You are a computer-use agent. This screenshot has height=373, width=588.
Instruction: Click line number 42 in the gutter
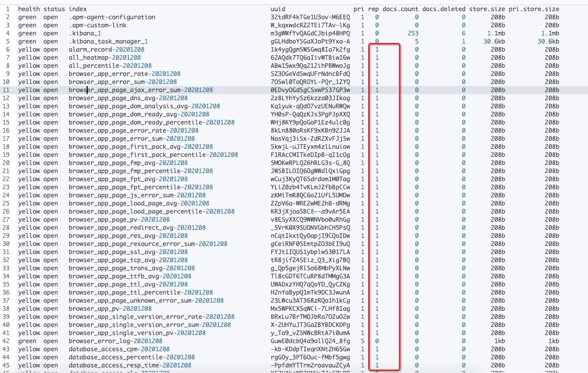6,341
